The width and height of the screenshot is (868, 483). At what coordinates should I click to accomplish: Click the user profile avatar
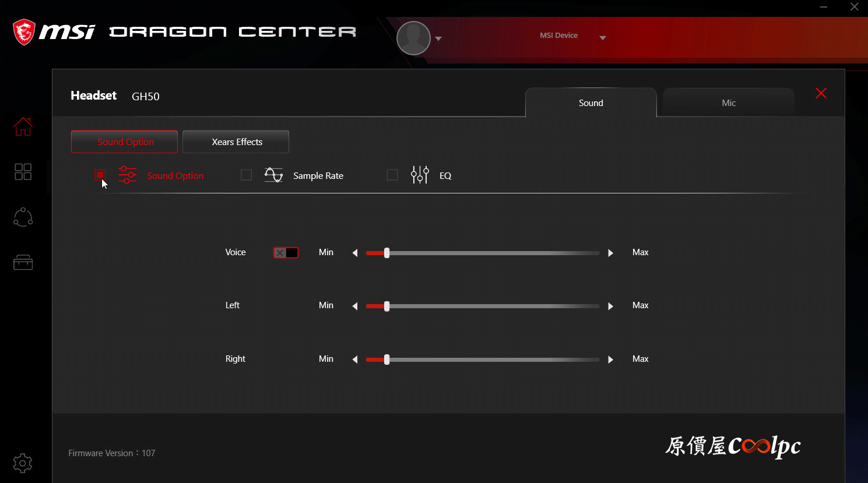(413, 38)
